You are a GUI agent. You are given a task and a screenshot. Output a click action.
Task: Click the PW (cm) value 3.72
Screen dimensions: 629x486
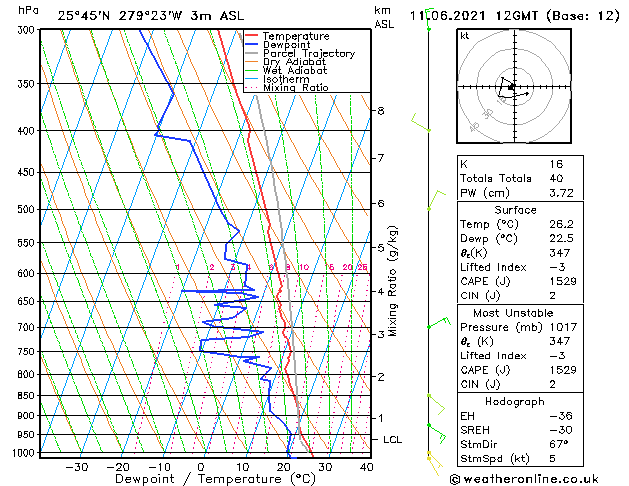click(x=561, y=193)
